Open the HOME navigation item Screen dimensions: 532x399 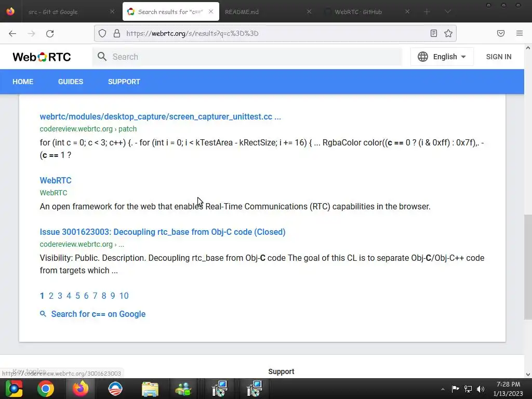tap(23, 82)
